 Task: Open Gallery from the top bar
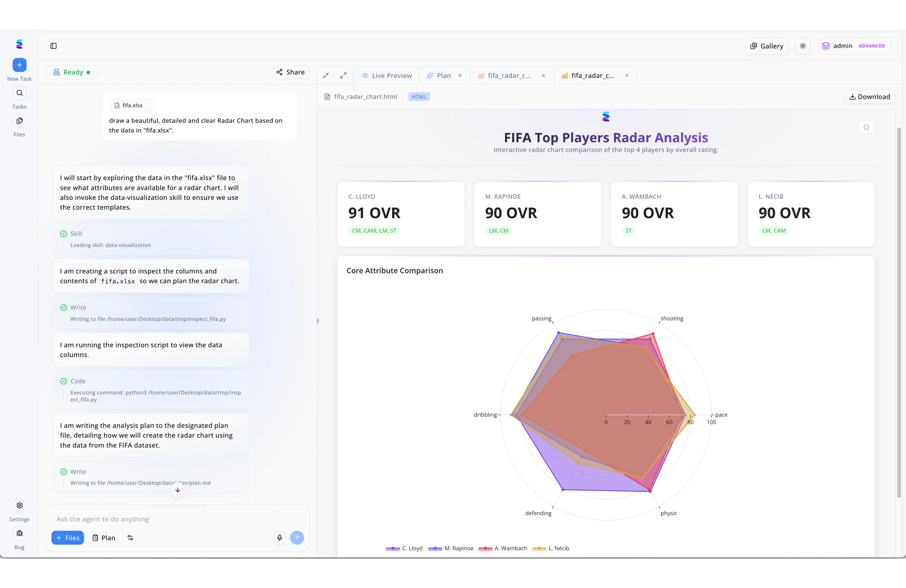click(766, 46)
